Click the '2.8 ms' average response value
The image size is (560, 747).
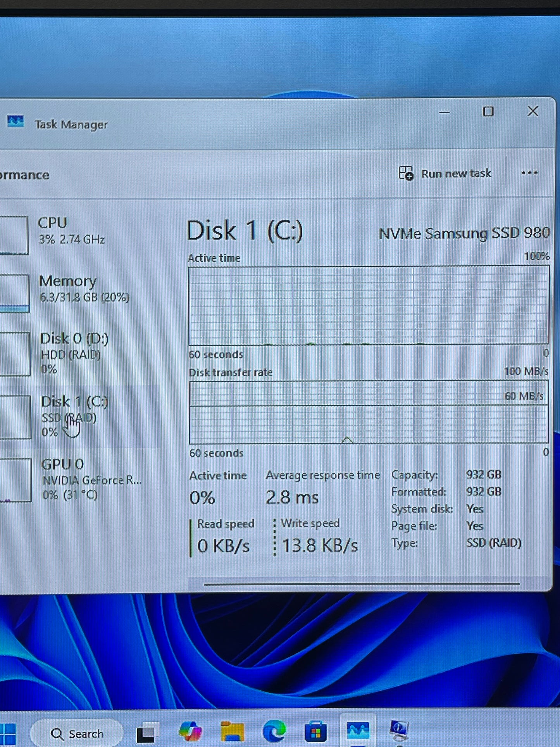[x=292, y=497]
